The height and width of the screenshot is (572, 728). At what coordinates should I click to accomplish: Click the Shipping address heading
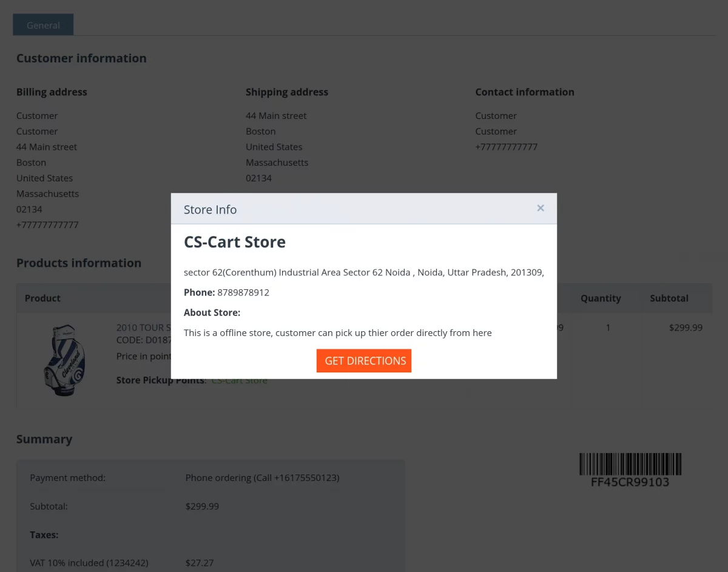pos(287,92)
